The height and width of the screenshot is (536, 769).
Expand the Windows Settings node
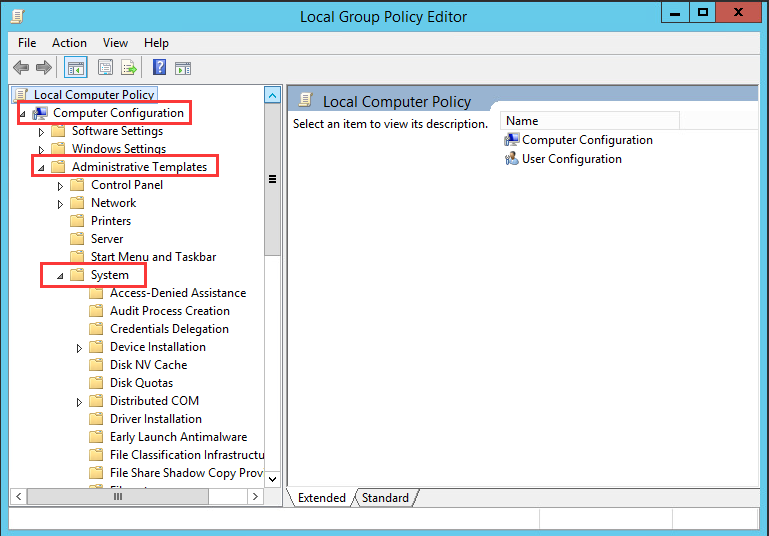click(41, 150)
